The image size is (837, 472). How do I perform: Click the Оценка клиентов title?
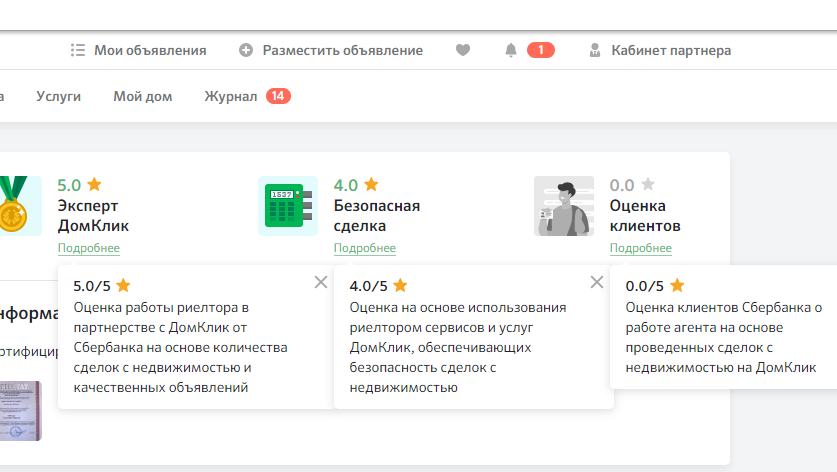(x=645, y=216)
